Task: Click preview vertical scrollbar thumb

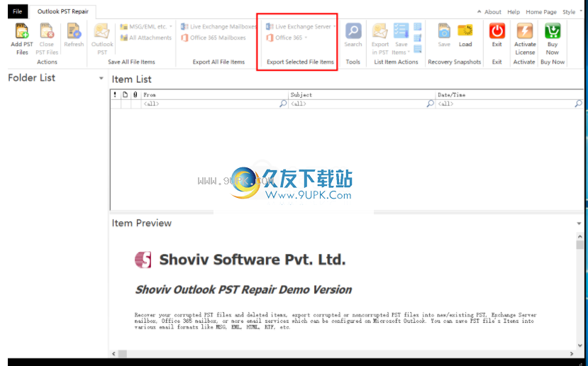Action: (x=579, y=245)
